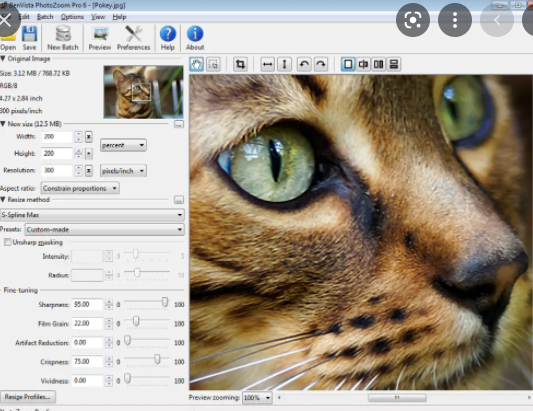Click the horizontal preview scrollbar thumb
533x411 pixels.
click(x=397, y=397)
